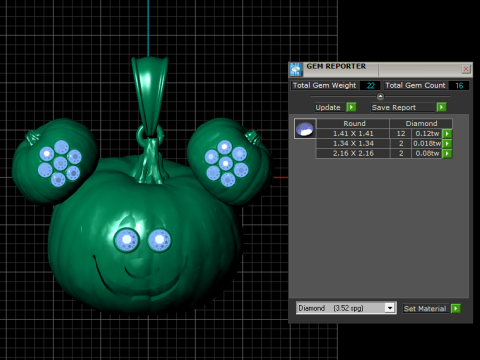Click green arrow next to Set Material
The width and height of the screenshot is (480, 360).
[x=456, y=308]
